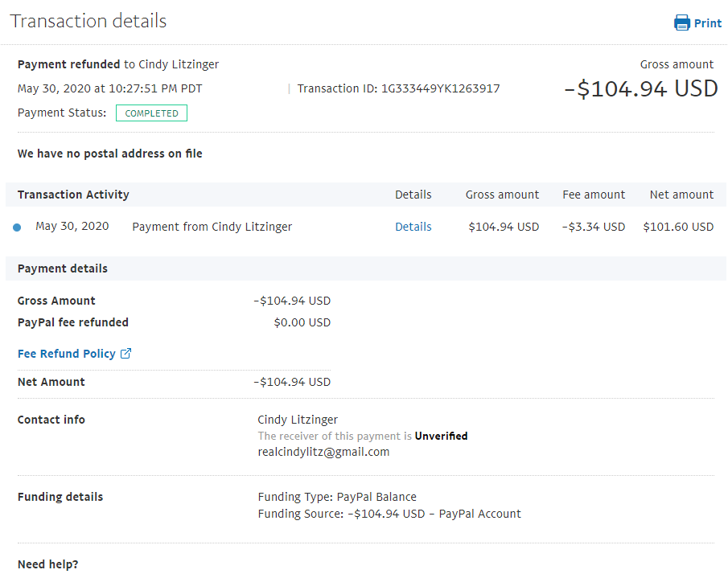Click the Unverified receiver status text

click(x=441, y=436)
